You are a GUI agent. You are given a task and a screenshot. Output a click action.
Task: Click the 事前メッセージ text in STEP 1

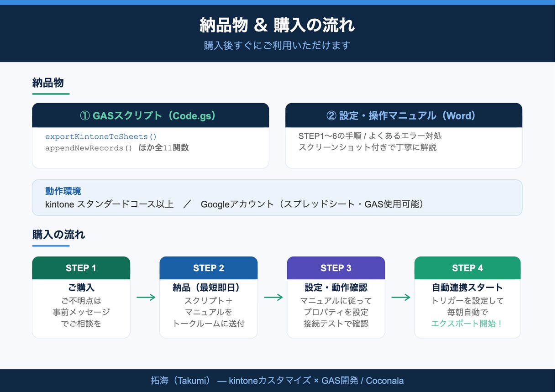pos(81,312)
